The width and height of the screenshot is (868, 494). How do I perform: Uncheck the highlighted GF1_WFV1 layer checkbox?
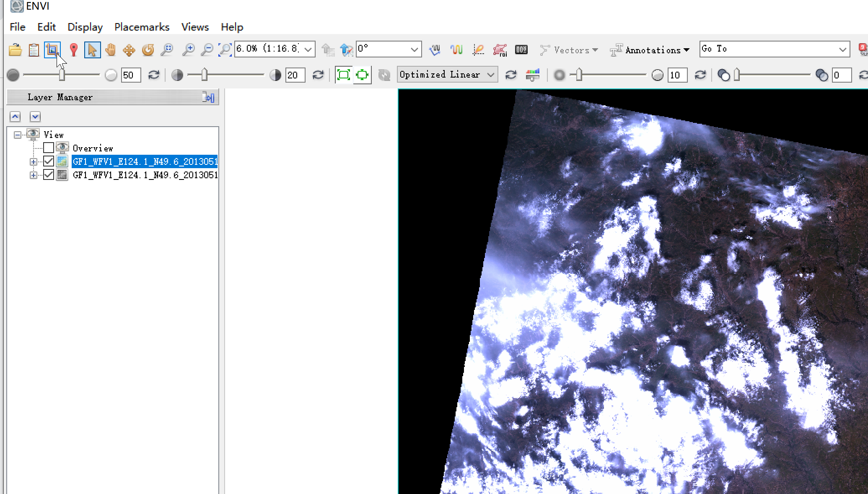tap(49, 161)
